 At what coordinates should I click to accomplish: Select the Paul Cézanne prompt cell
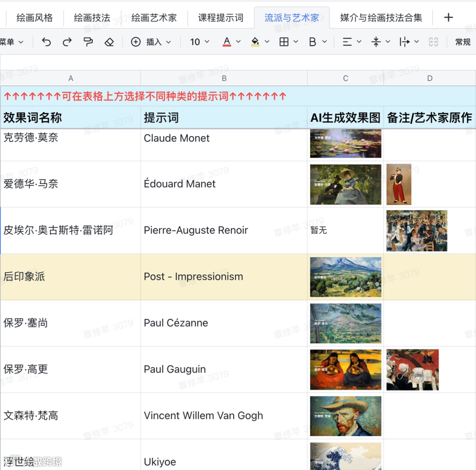point(224,323)
